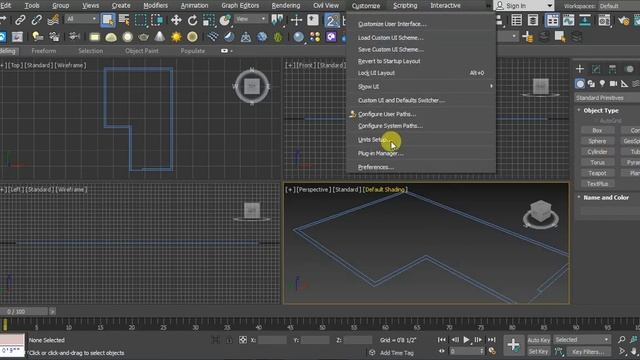Switch to the Object Paint ribbon tab
The image size is (640, 360).
(142, 51)
